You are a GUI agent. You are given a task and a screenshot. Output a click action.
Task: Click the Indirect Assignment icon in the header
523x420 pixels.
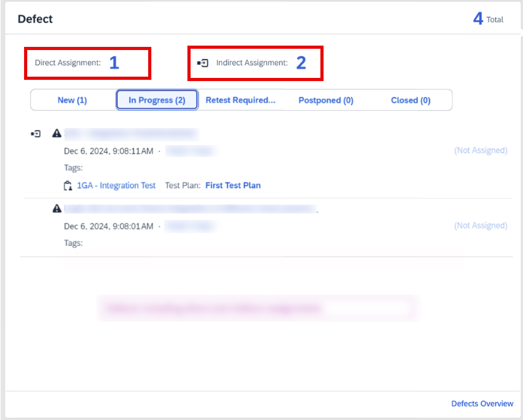[203, 63]
